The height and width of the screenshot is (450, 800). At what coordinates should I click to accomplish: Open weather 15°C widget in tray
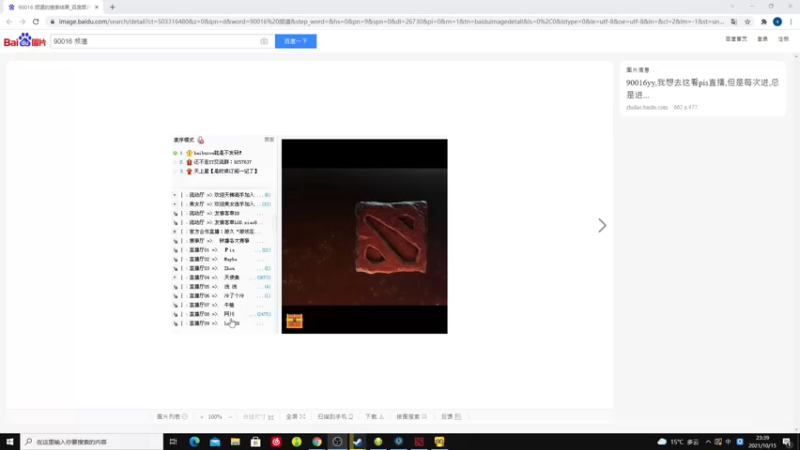click(678, 442)
